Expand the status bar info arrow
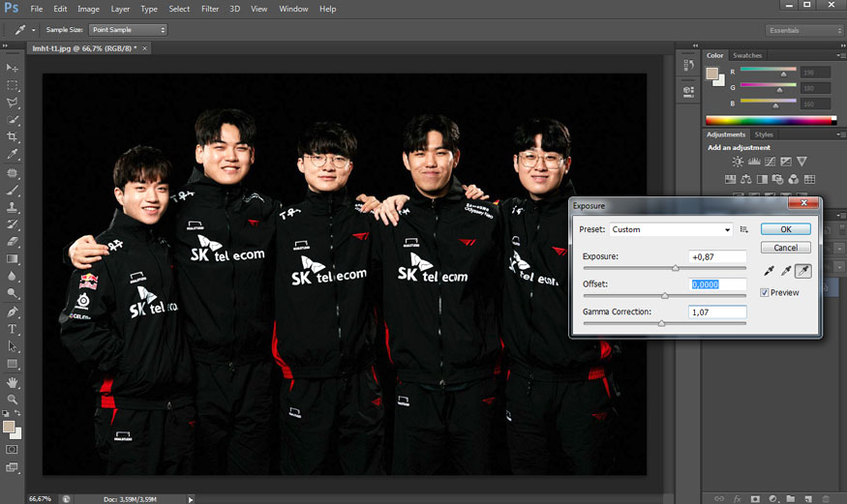This screenshot has height=504, width=847. coord(191,500)
